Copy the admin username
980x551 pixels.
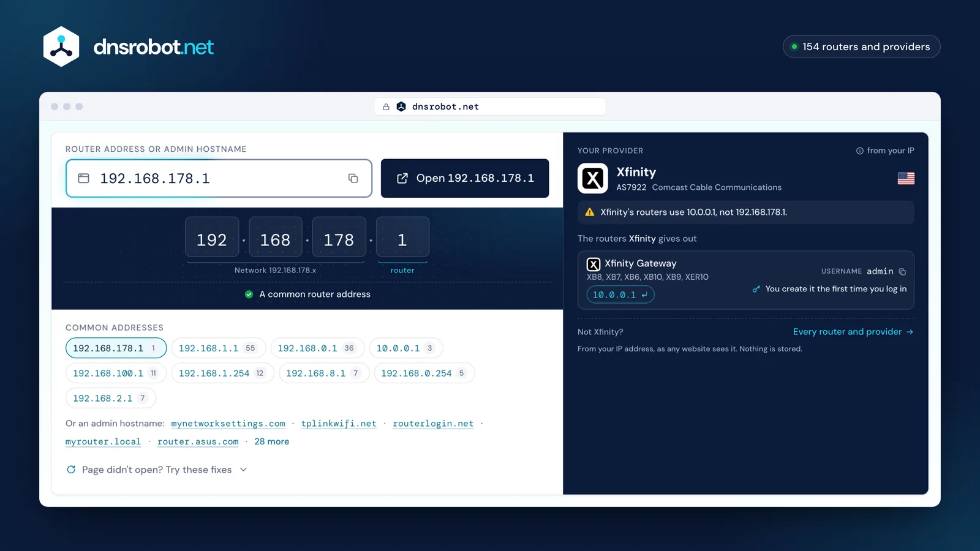(902, 272)
